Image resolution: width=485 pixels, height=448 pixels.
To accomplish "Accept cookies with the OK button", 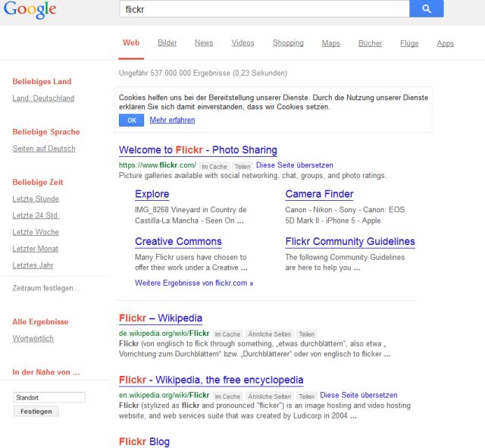I will click(131, 120).
